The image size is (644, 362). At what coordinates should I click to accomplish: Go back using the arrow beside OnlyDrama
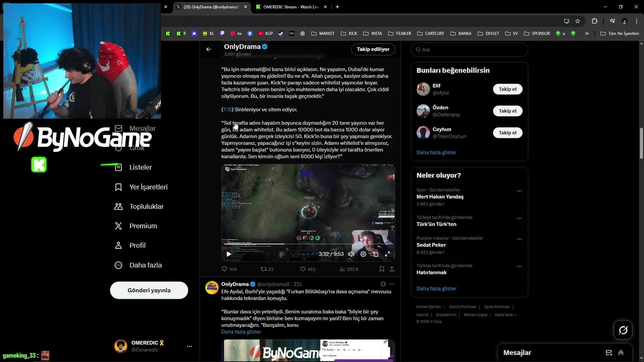(x=209, y=49)
